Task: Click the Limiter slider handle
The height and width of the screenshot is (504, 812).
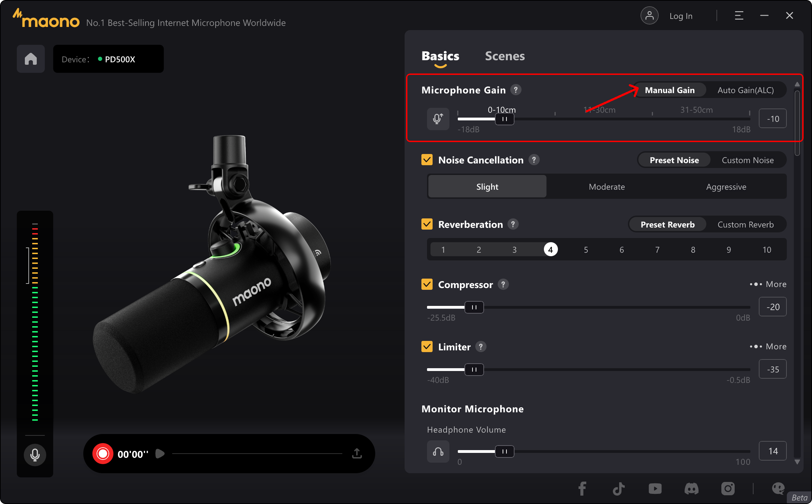Action: click(474, 370)
